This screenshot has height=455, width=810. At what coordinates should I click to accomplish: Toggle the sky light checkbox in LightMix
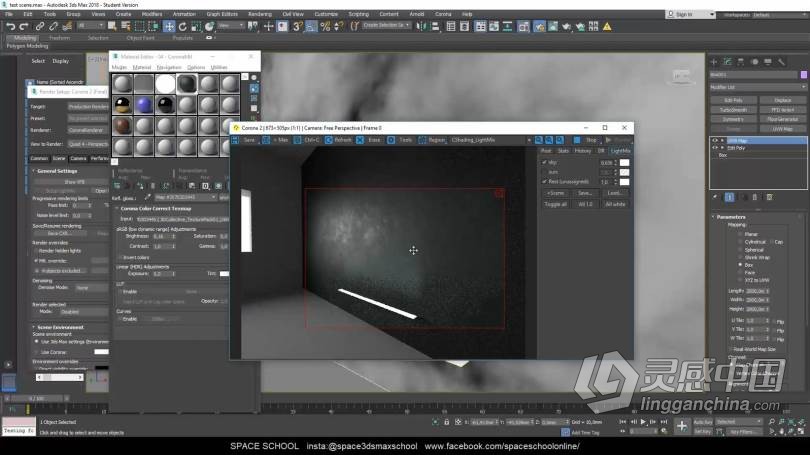(544, 162)
